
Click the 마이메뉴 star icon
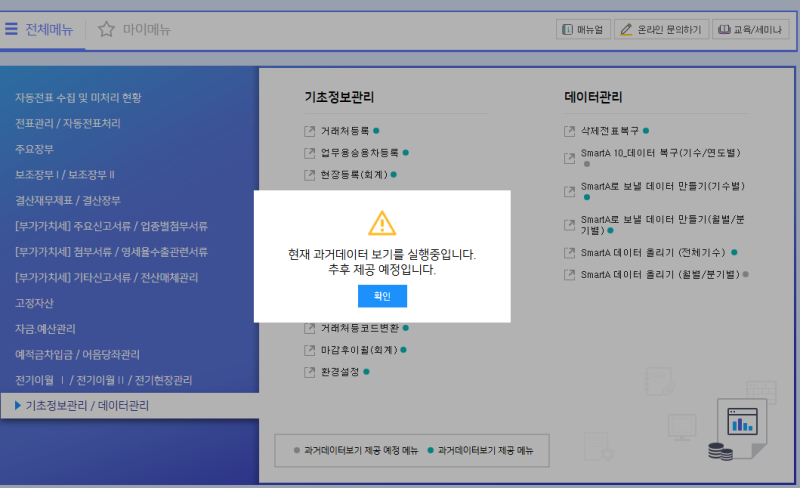(106, 29)
